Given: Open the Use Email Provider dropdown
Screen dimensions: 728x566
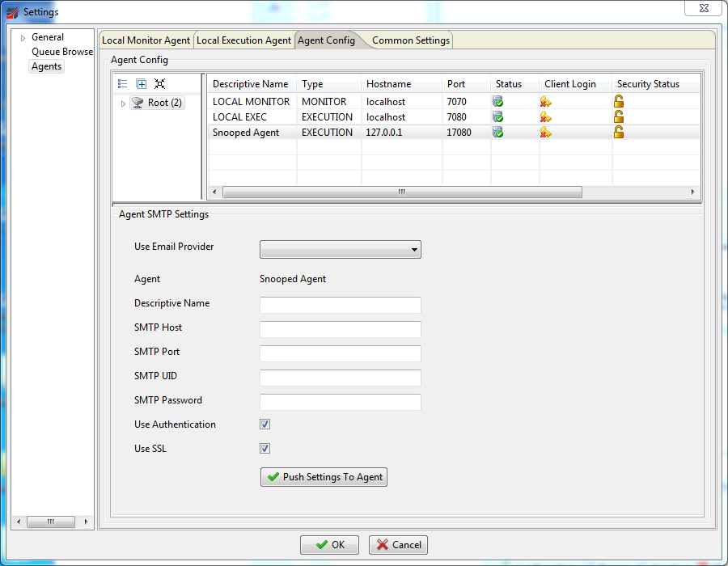Looking at the screenshot, I should pyautogui.click(x=340, y=250).
